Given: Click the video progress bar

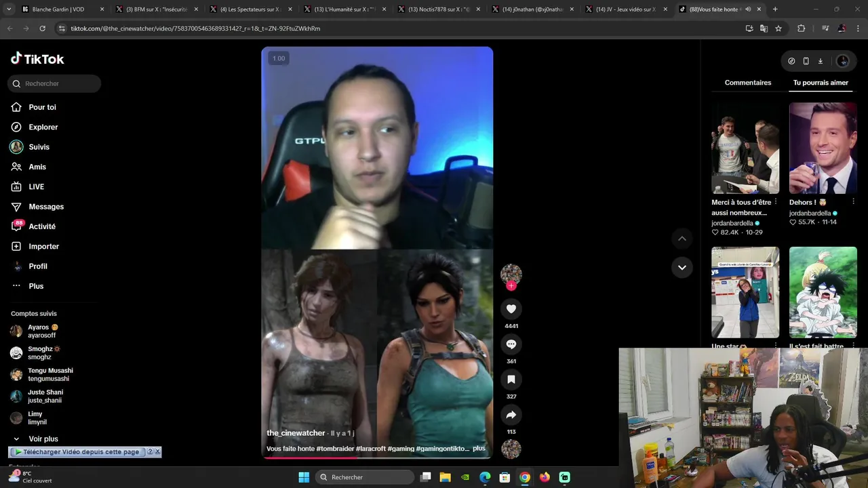Looking at the screenshot, I should coord(377,457).
